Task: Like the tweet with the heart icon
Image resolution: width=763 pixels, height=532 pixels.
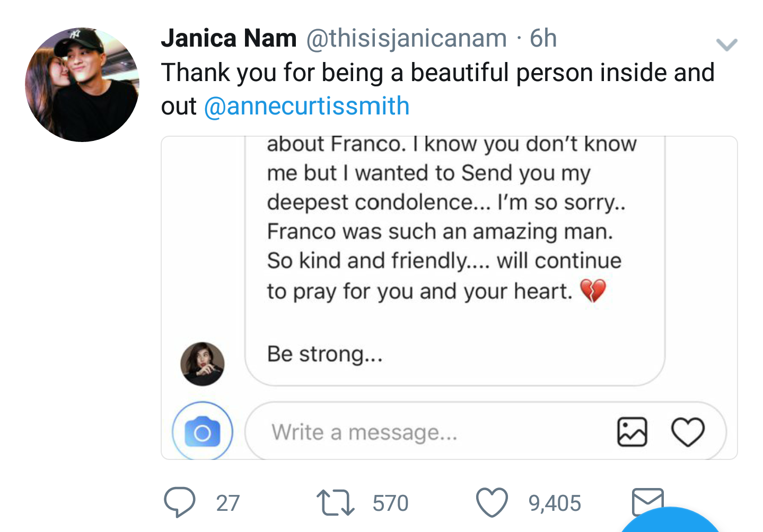Action: click(x=492, y=502)
